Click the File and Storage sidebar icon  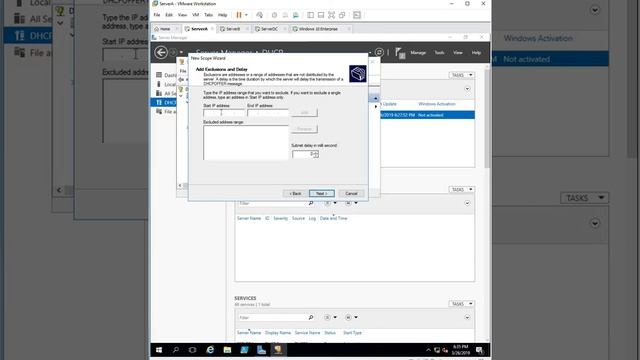[x=159, y=111]
